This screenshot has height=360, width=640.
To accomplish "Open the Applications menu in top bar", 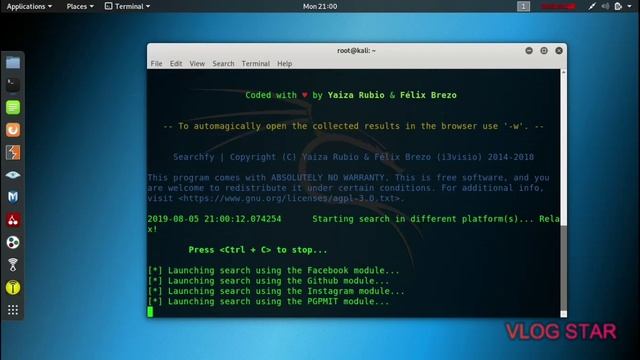I will (29, 6).
